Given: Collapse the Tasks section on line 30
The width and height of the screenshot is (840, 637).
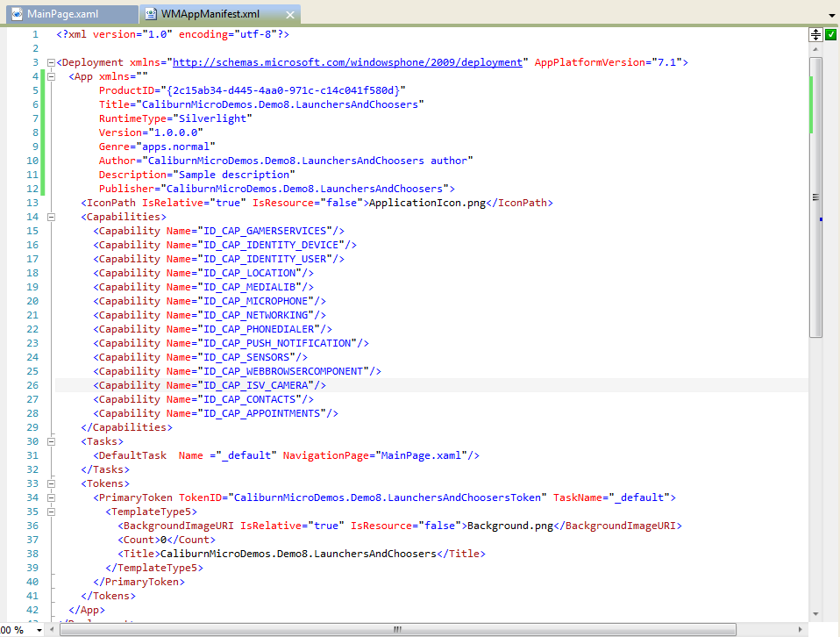Looking at the screenshot, I should [x=51, y=442].
